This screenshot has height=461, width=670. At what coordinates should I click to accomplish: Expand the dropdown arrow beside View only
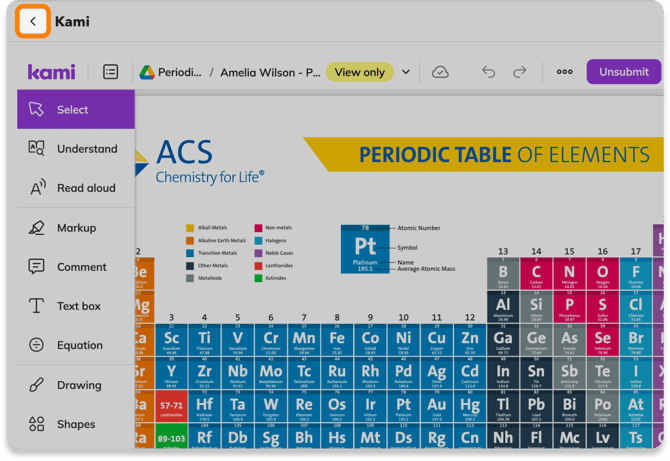pos(406,72)
